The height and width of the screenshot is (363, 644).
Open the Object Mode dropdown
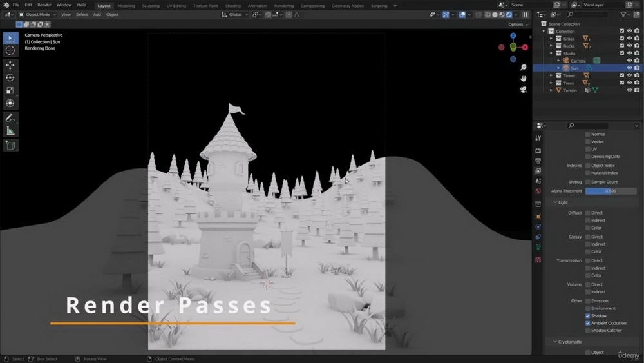pyautogui.click(x=37, y=14)
